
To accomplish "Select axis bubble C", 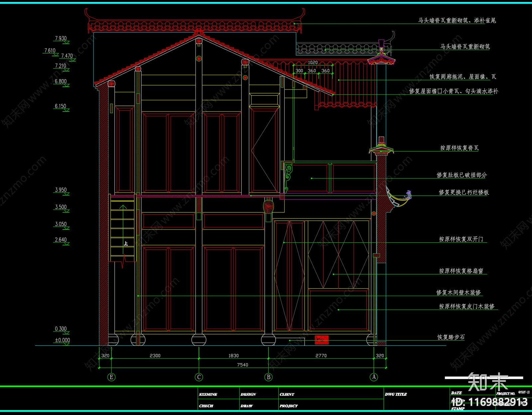I will tap(199, 377).
